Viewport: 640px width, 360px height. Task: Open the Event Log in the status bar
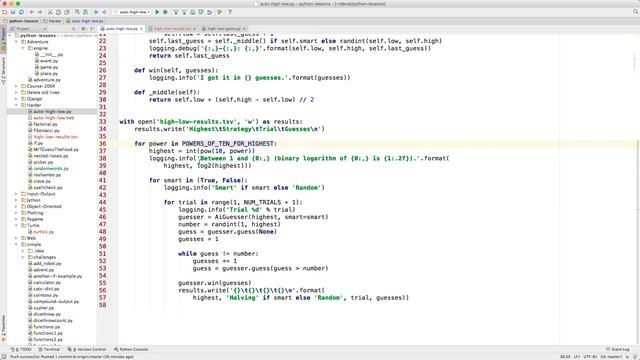618,349
